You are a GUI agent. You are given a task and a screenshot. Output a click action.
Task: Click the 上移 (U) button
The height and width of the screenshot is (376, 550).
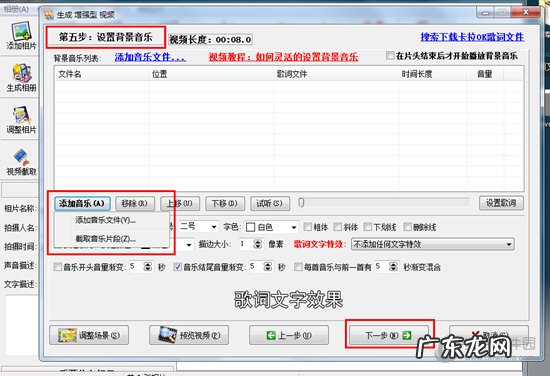[x=180, y=203]
